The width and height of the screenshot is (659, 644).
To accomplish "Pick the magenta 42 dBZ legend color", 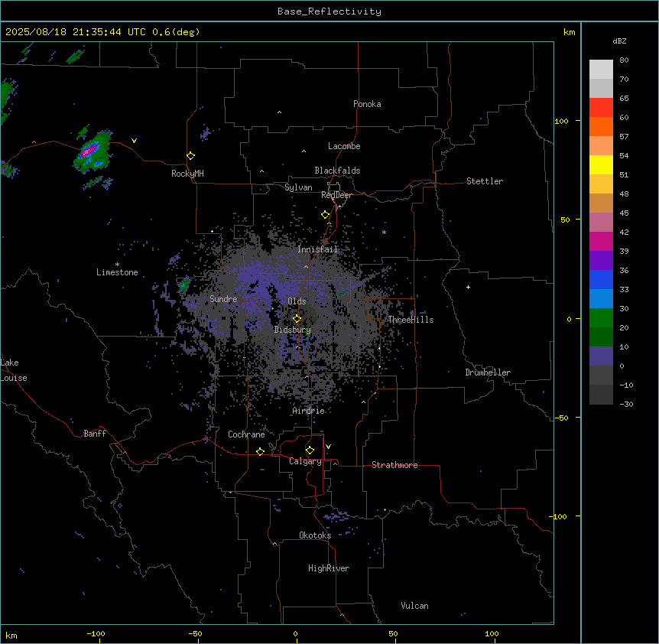I will pos(601,241).
